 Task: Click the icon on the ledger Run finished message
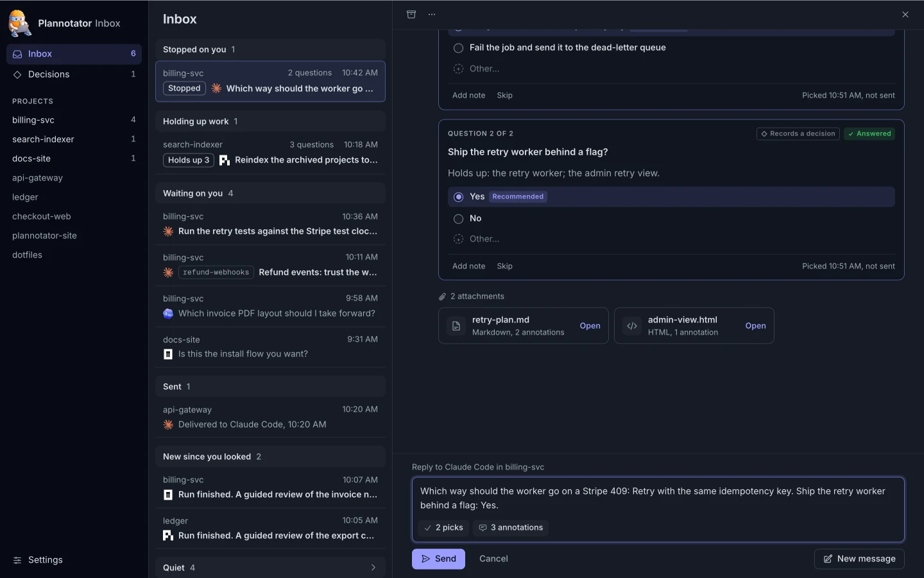point(168,536)
